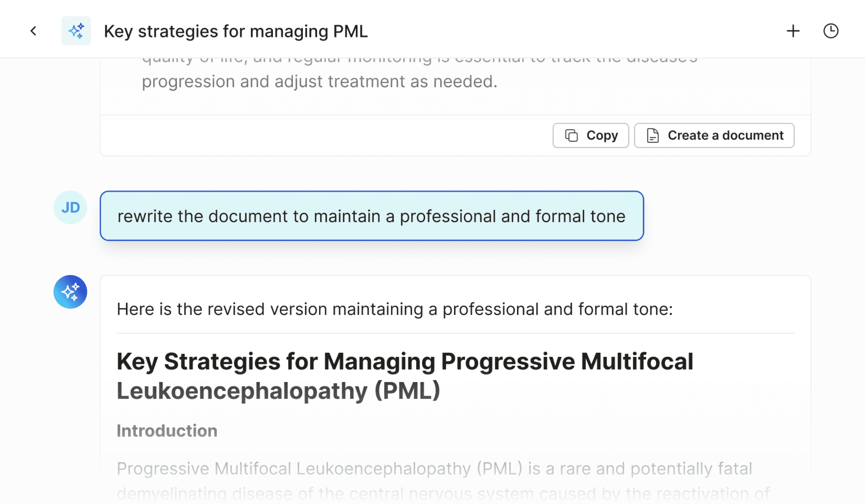865x504 pixels.
Task: Click the blue AI assistant avatar
Action: click(x=70, y=292)
